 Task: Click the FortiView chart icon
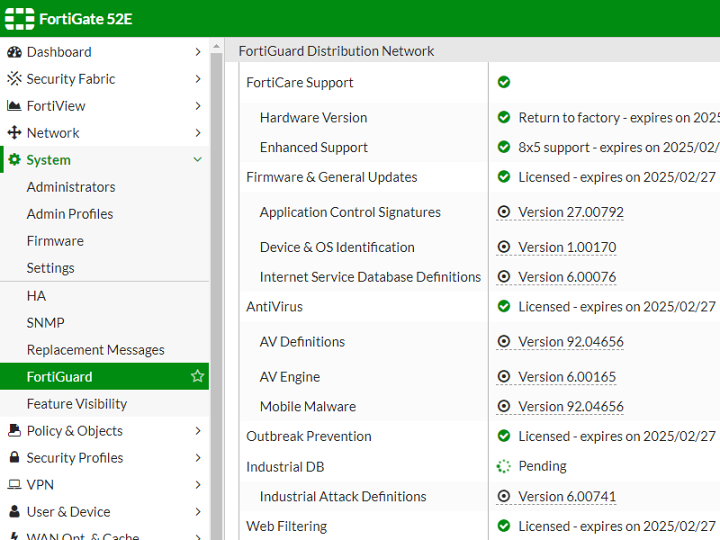click(x=14, y=106)
